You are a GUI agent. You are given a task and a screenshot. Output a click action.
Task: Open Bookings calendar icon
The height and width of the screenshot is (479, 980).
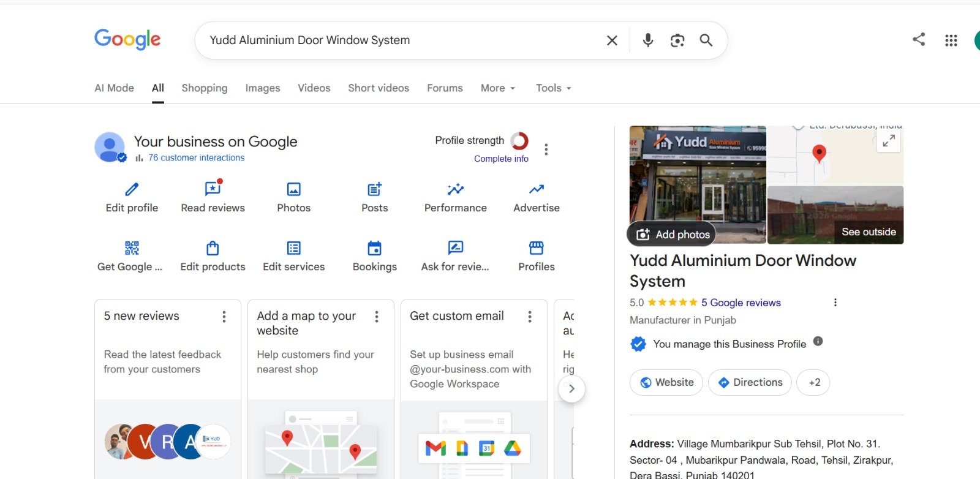coord(375,247)
